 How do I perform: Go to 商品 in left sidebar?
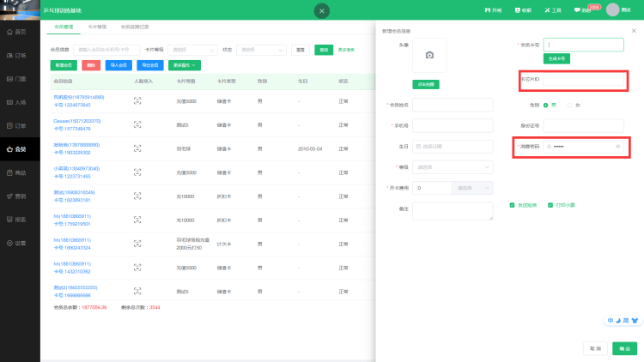click(x=19, y=172)
